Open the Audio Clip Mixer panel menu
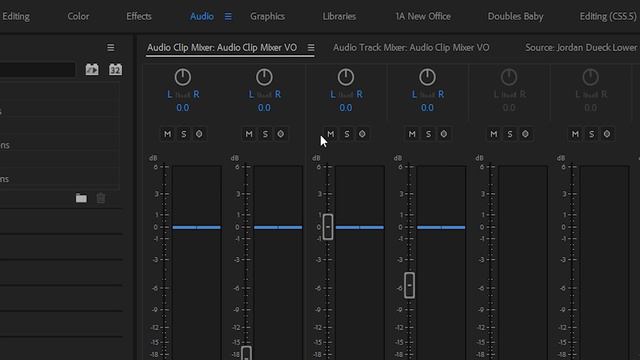This screenshot has width=640, height=360. pos(311,48)
